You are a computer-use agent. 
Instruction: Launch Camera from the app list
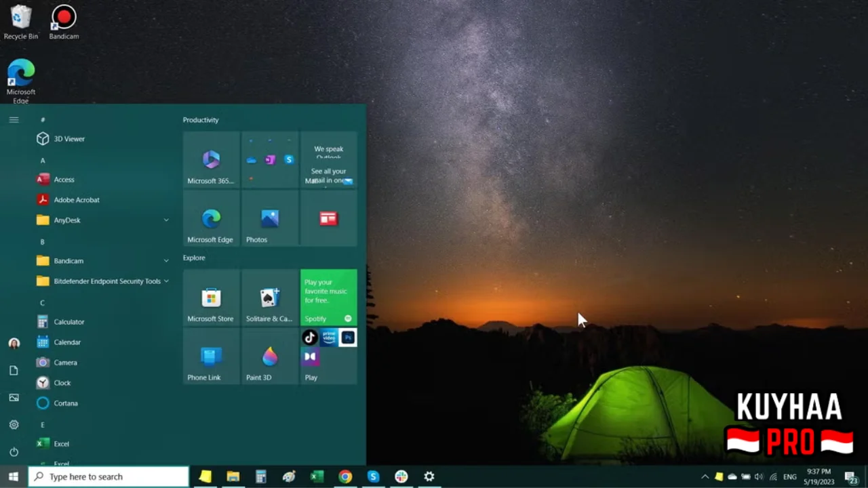pos(102,363)
